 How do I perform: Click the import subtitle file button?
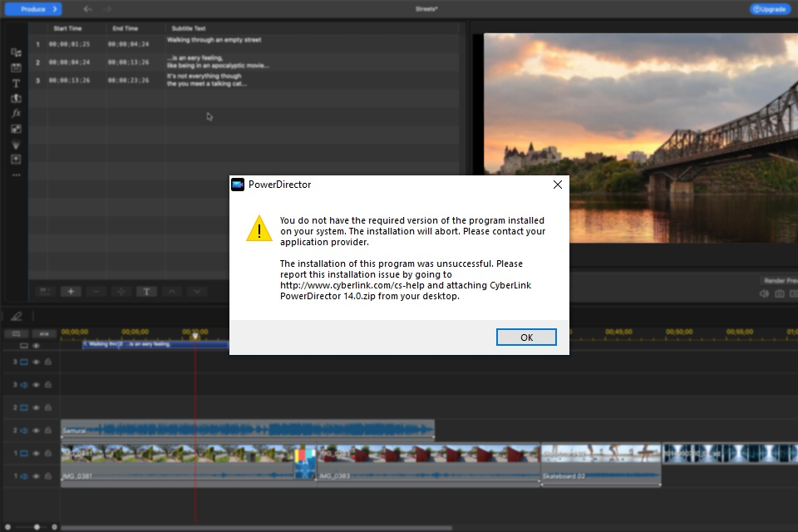[45, 291]
